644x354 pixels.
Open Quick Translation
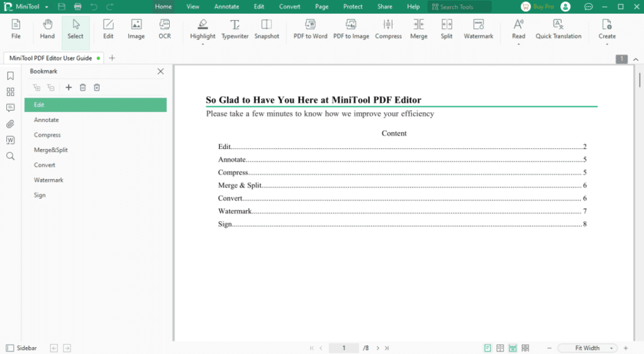pos(558,29)
